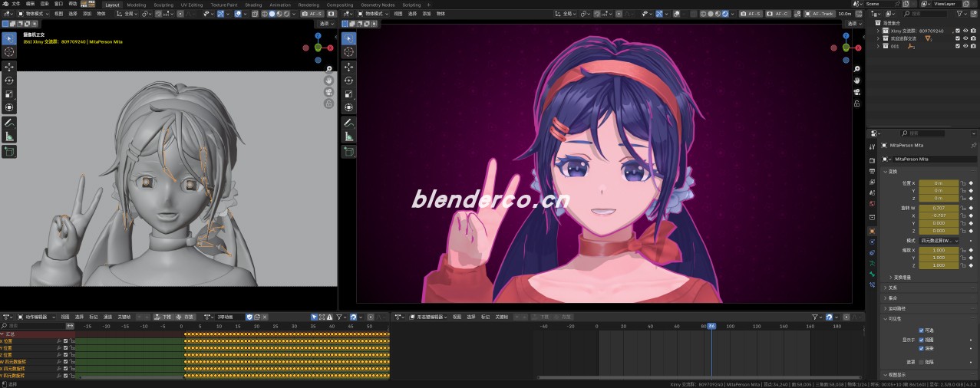Viewport: 980px width, 388px height.
Task: Toggle camera view icon in right viewport
Action: tap(856, 92)
